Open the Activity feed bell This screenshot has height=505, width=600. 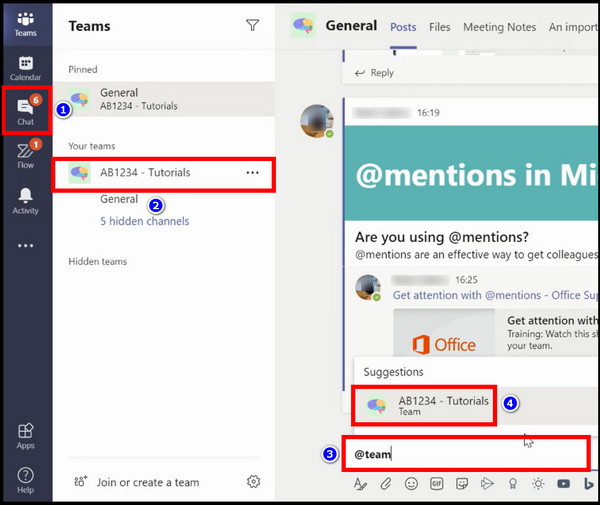coord(26,201)
